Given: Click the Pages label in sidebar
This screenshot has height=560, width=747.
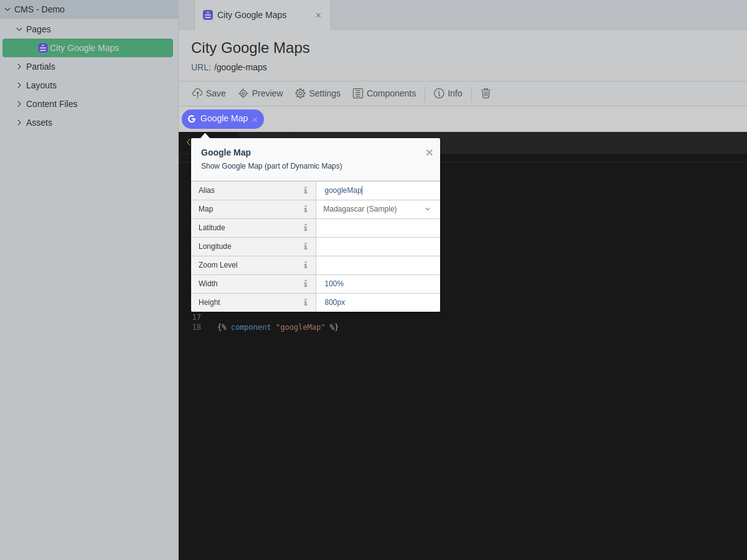Looking at the screenshot, I should coord(39,29).
